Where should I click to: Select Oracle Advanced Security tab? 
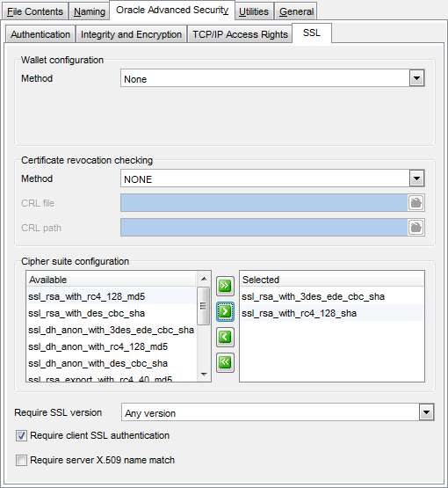point(172,11)
